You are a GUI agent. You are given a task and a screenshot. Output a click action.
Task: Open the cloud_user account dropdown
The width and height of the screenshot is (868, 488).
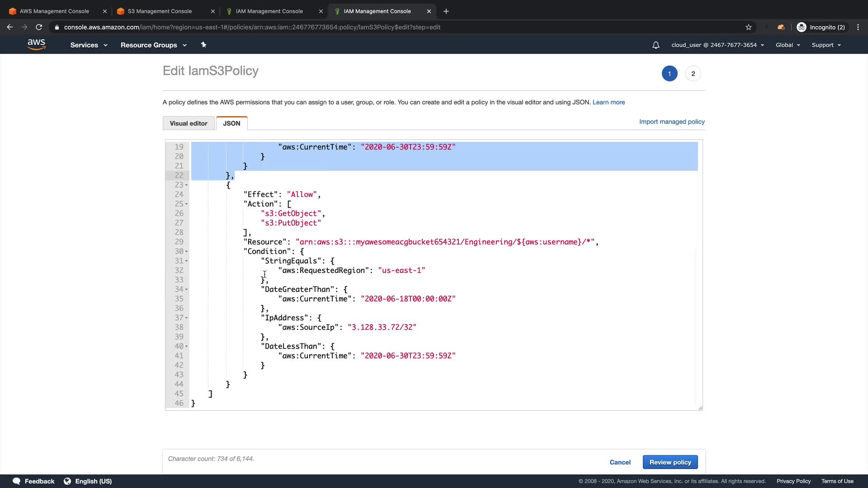pyautogui.click(x=717, y=45)
